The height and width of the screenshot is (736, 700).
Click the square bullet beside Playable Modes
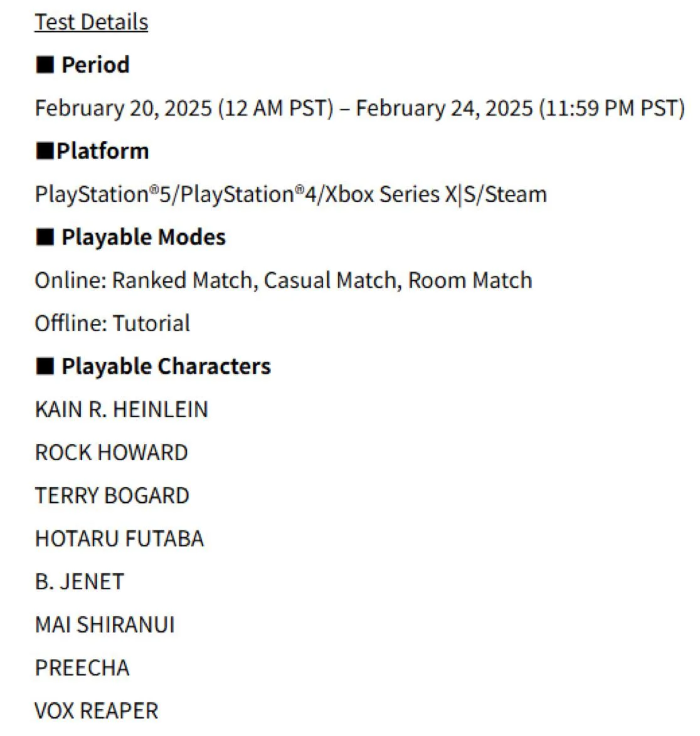45,237
